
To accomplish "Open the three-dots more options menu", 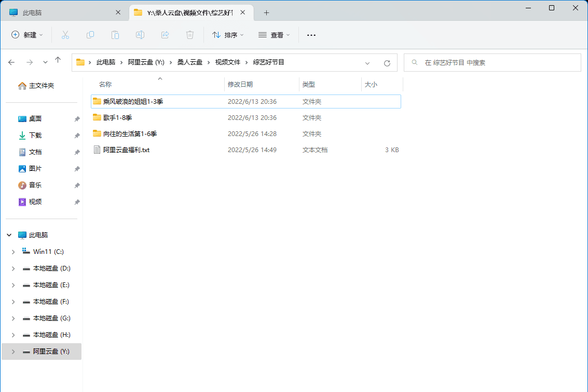I will click(x=311, y=35).
